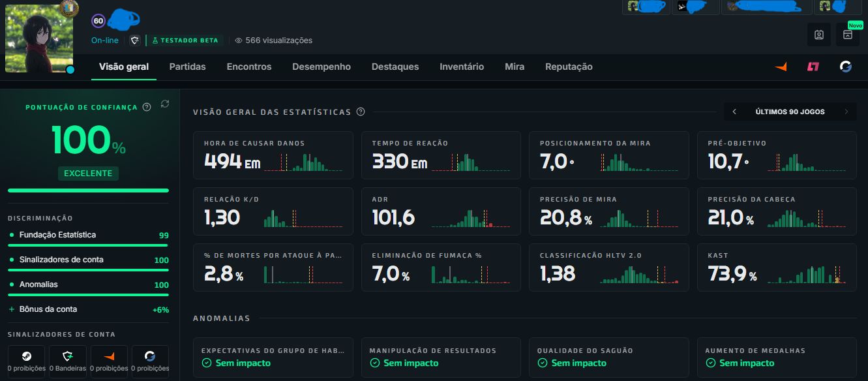Click the Fundação Estatística score 99
868x381 pixels.
click(164, 236)
